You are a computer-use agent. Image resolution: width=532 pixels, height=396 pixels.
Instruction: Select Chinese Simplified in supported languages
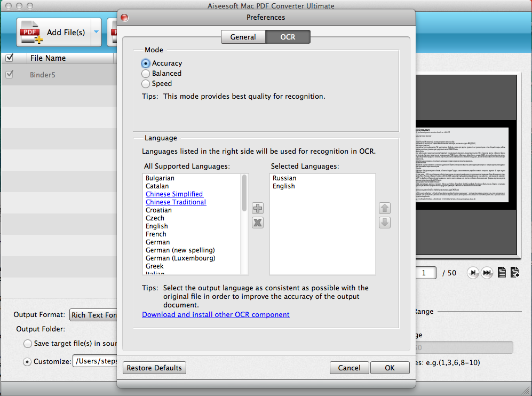point(174,194)
